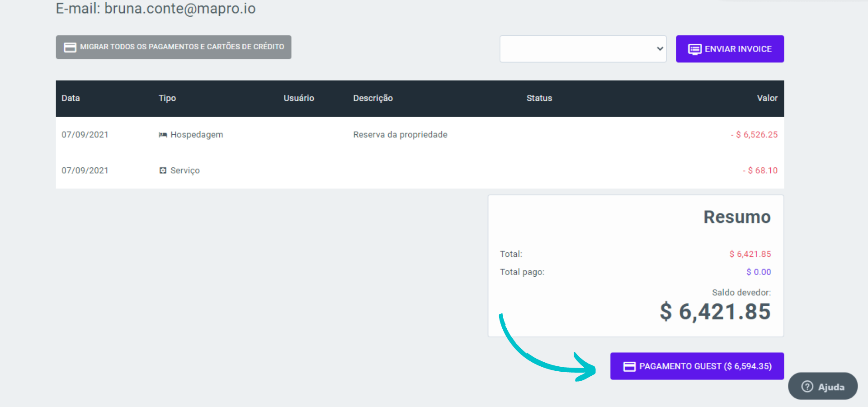The height and width of the screenshot is (407, 868).
Task: Click the card icon on Pagamento Guest button
Action: pyautogui.click(x=629, y=366)
